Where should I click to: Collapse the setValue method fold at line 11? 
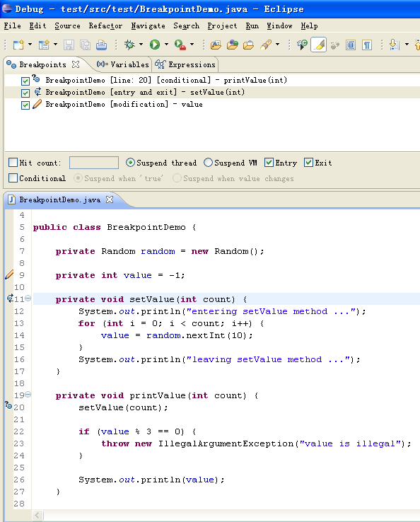[28, 298]
